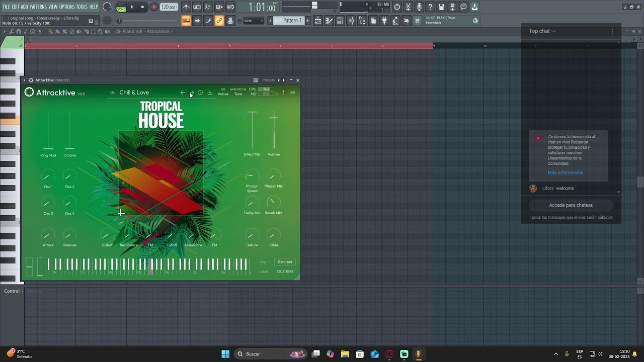Toggle the orange link/multilink controllers button
This screenshot has width=644, height=362.
point(219,21)
